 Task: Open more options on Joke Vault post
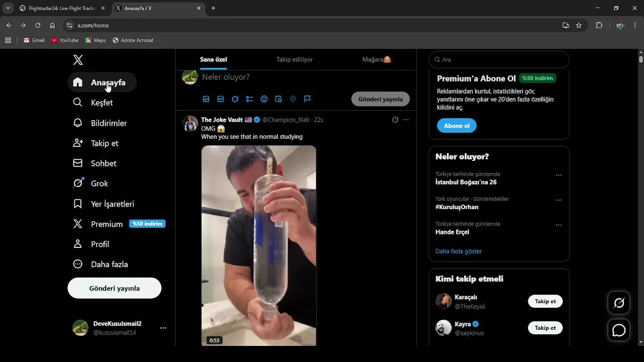(x=406, y=120)
